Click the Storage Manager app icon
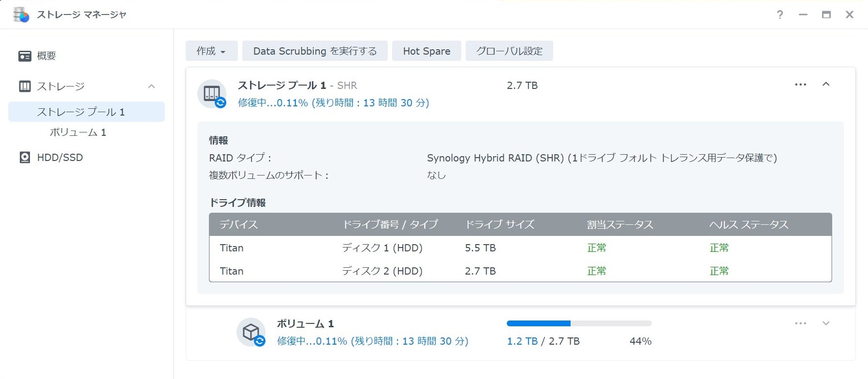Screen dimensions: 868x379 point(21,15)
